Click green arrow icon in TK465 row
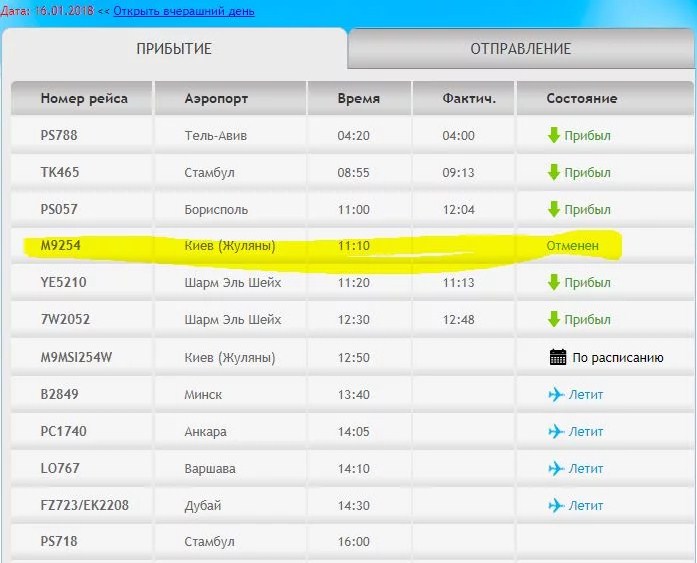 click(553, 173)
